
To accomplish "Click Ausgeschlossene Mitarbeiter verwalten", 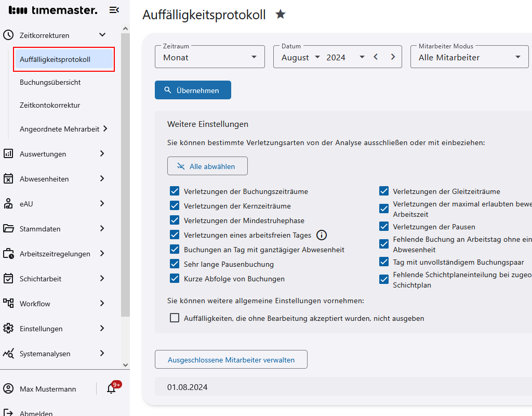I will point(231,359).
